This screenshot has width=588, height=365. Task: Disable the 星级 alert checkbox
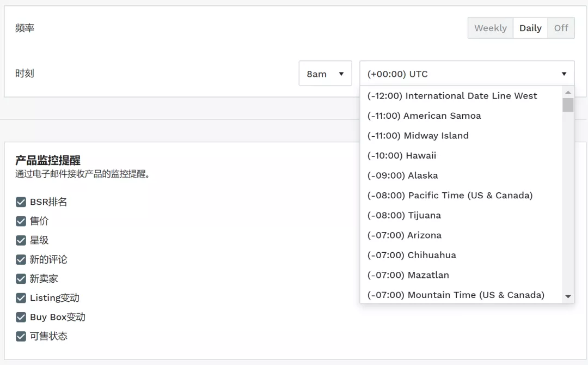coord(21,240)
